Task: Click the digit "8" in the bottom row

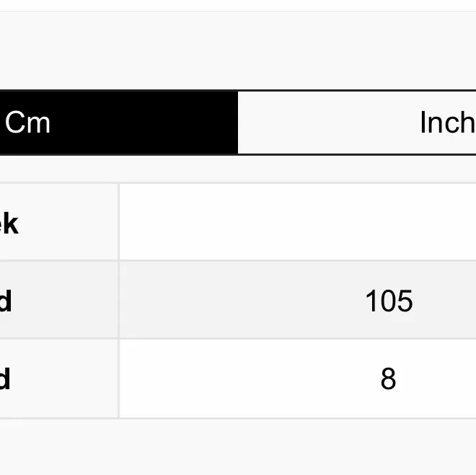Action: (388, 378)
